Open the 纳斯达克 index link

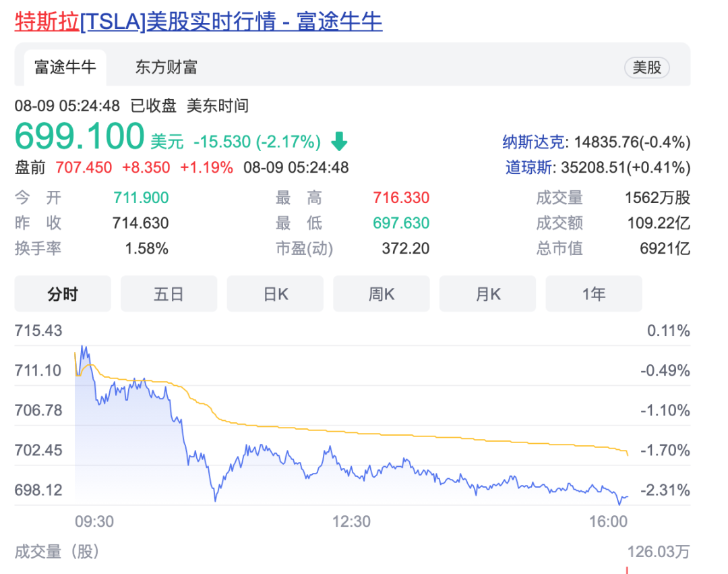pos(533,142)
